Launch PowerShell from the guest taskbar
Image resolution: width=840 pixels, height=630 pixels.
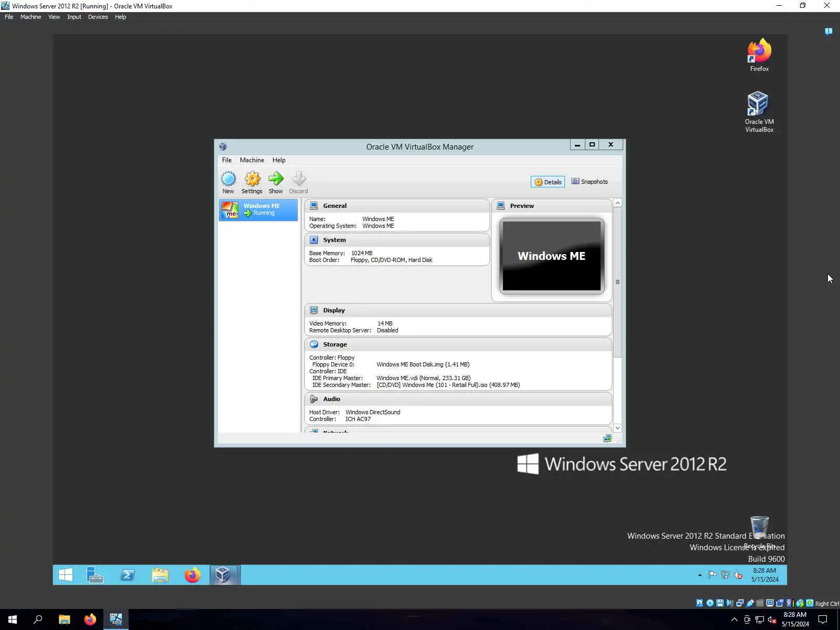(x=128, y=575)
